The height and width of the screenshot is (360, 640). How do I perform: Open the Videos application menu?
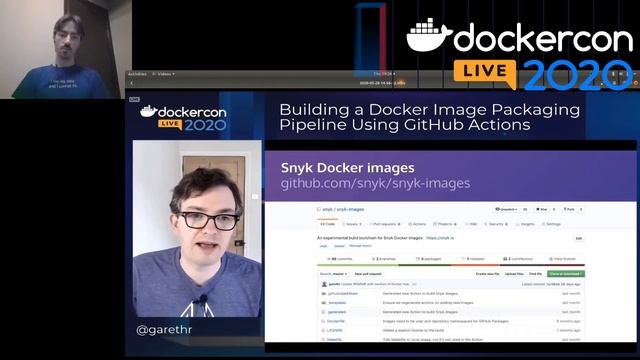(x=164, y=74)
